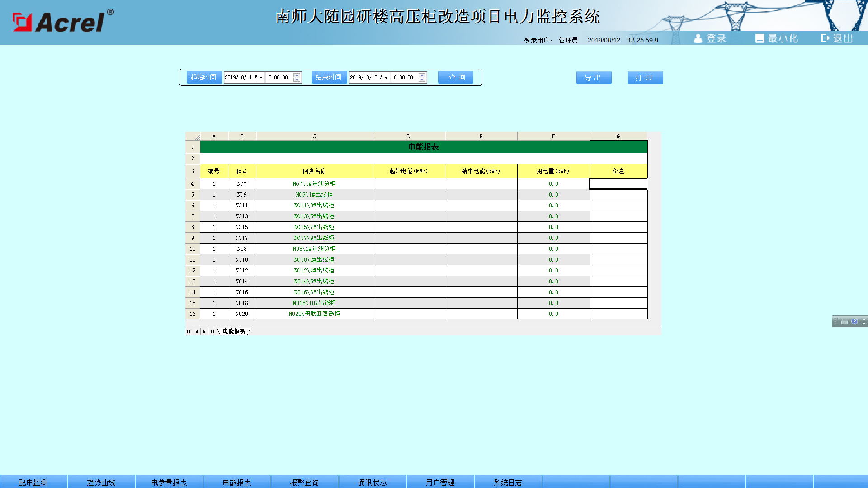
Task: Open start date dropdown calendar
Action: point(261,78)
